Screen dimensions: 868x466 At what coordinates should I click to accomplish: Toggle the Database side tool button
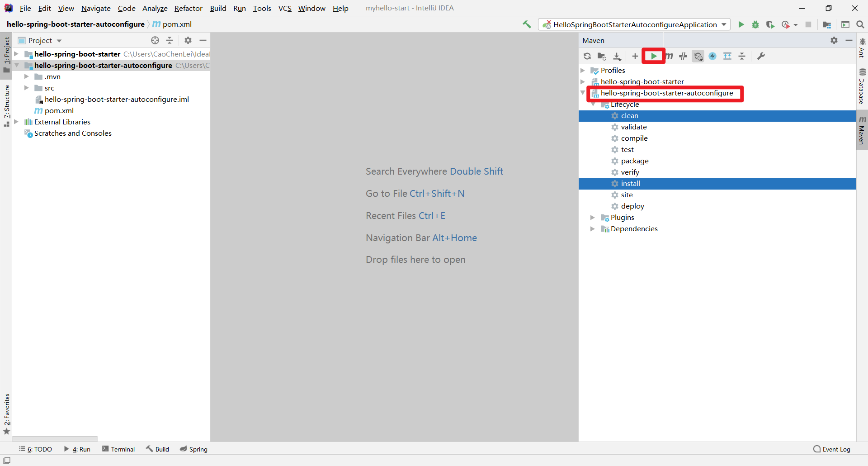pyautogui.click(x=862, y=87)
